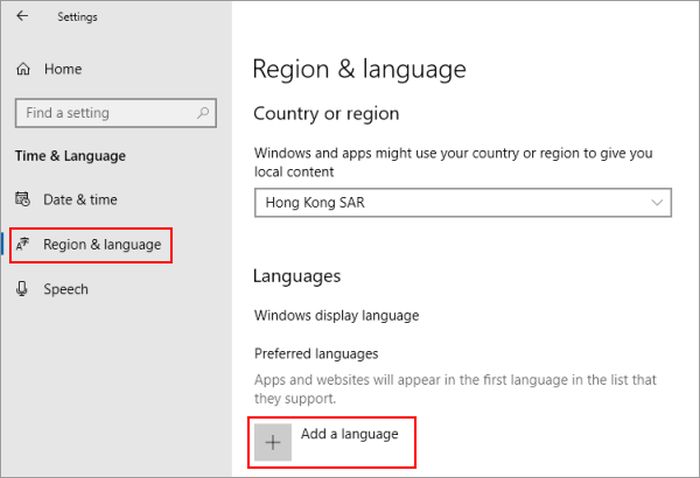This screenshot has width=700, height=478.
Task: Click the Region & language sidebar icon
Action: coord(24,245)
